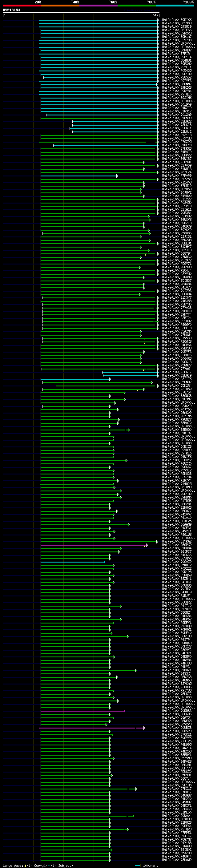Viewport: 197px width, 868px height.
Task: Click the red 20% identity legend segment
Action: (x=22, y=6)
